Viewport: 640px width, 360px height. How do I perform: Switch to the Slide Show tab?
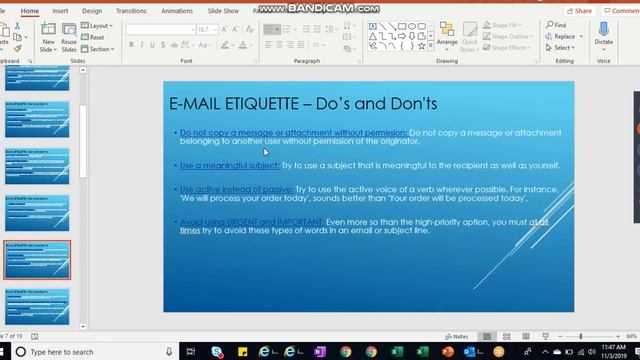point(223,11)
